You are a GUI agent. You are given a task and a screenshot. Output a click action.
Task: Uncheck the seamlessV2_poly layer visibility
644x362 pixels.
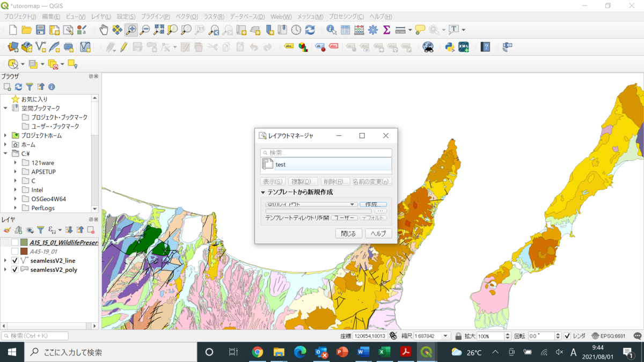tap(15, 270)
